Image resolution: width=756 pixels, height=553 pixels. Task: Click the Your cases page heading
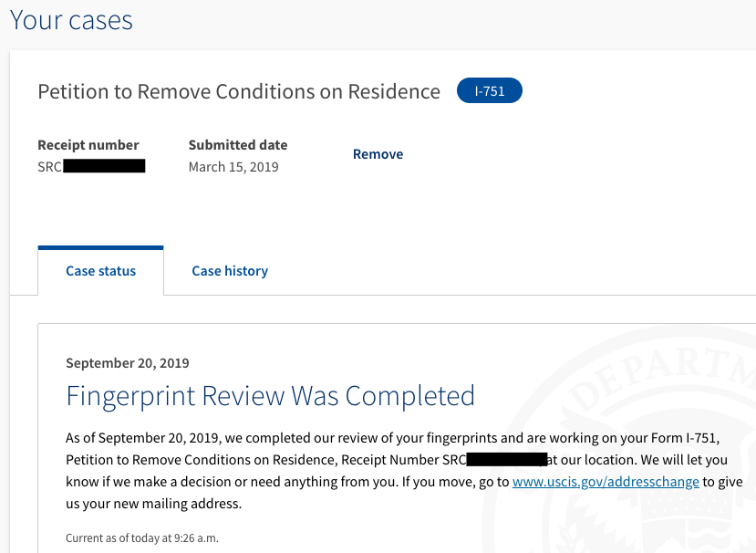click(71, 20)
